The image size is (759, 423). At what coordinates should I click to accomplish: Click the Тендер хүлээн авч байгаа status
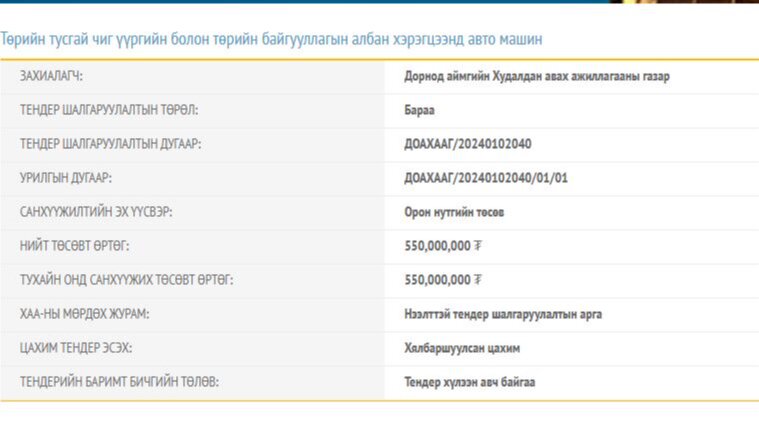(x=470, y=382)
